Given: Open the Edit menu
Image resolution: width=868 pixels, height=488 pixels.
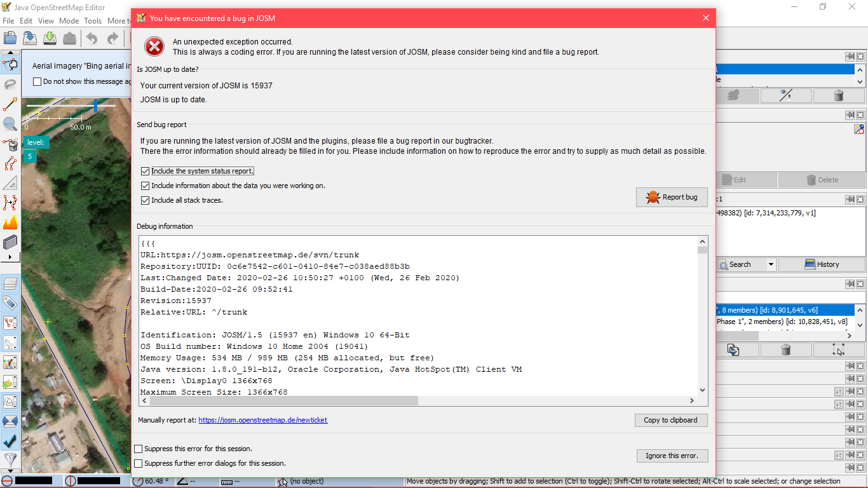Looking at the screenshot, I should (x=26, y=21).
